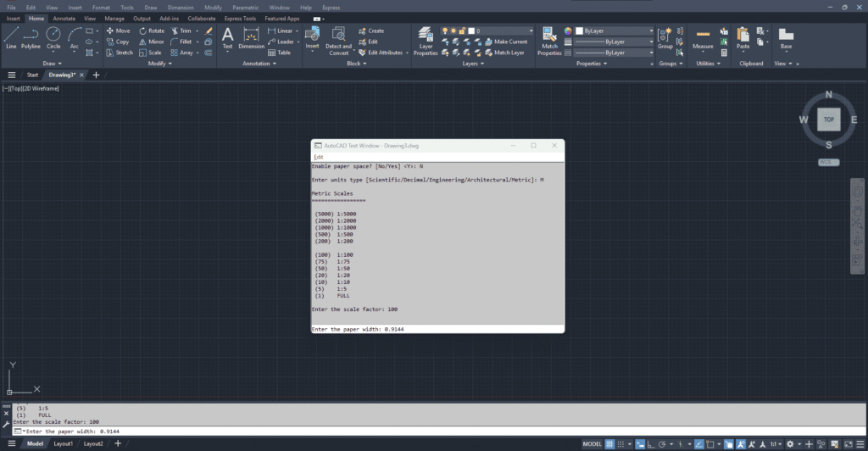
Task: Toggle dynamic input in status bar
Action: [x=640, y=444]
